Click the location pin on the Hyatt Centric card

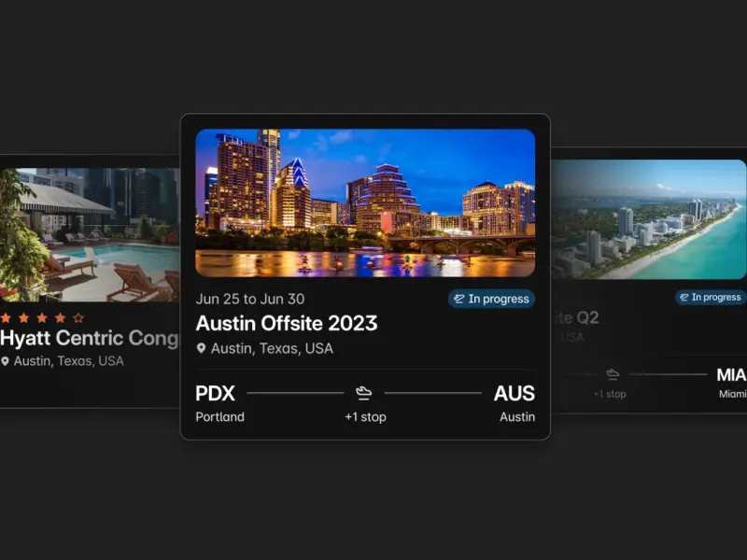(x=6, y=361)
